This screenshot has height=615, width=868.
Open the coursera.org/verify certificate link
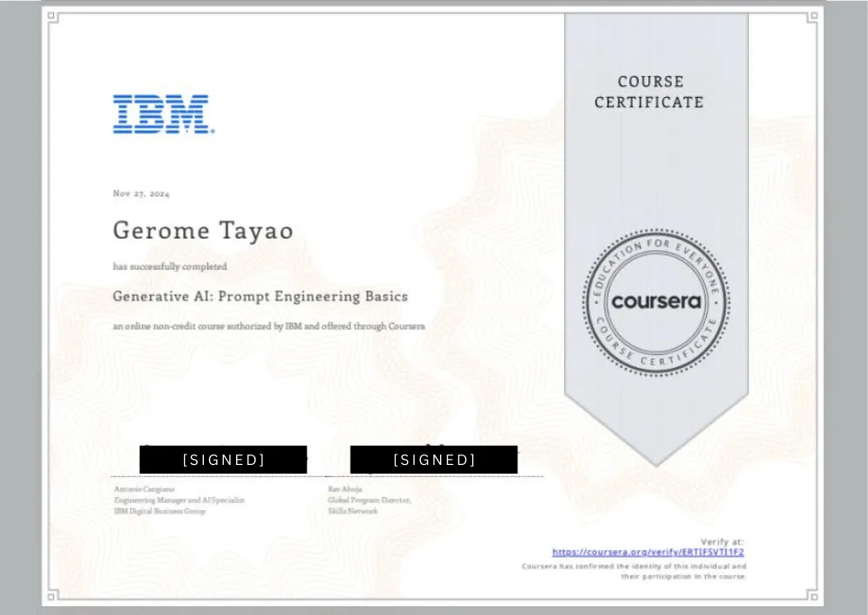coord(648,552)
